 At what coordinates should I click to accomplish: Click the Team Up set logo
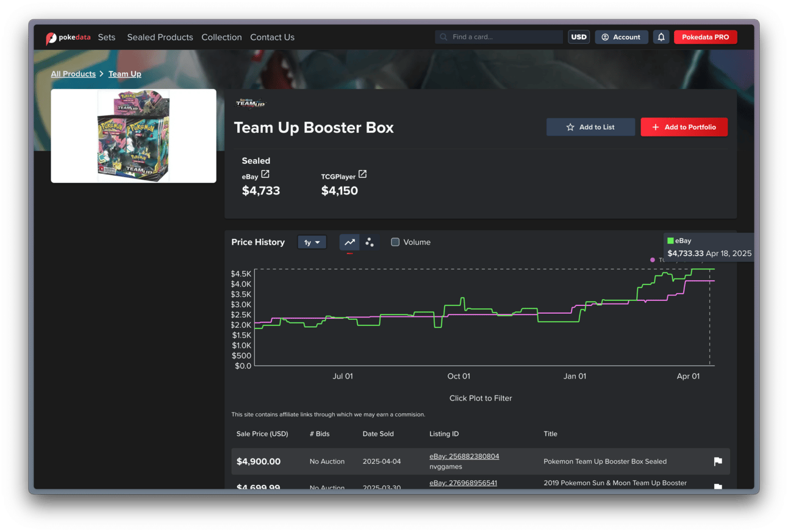[251, 104]
